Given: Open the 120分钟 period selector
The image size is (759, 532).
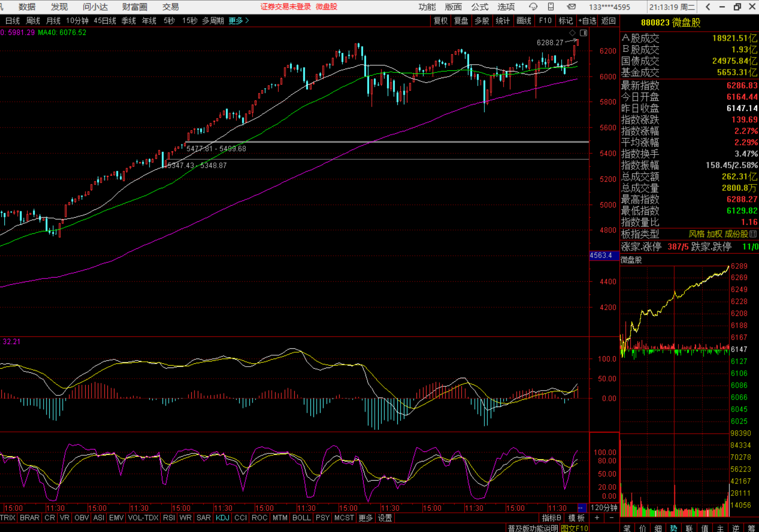Looking at the screenshot, I should [x=604, y=508].
